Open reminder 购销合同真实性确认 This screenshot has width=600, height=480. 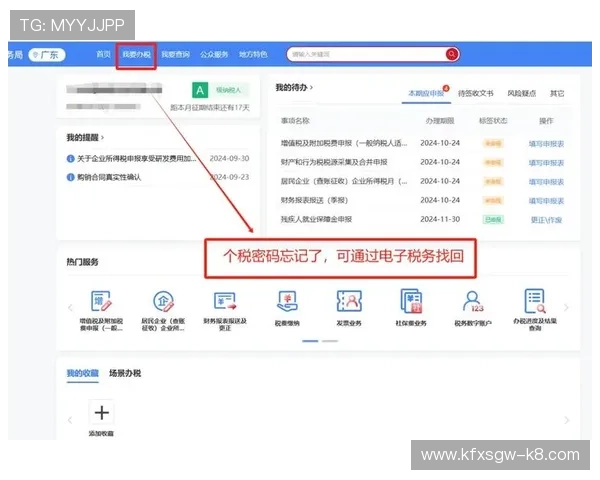pos(109,177)
